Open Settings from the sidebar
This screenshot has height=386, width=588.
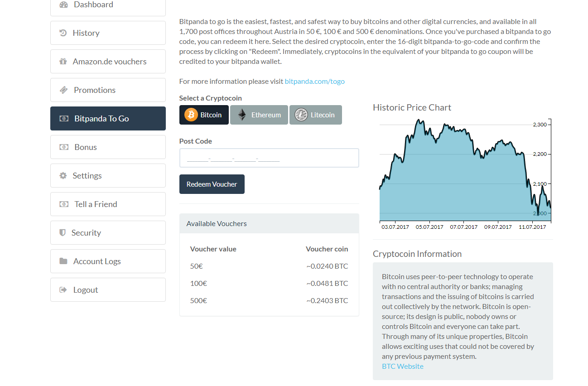coord(108,176)
